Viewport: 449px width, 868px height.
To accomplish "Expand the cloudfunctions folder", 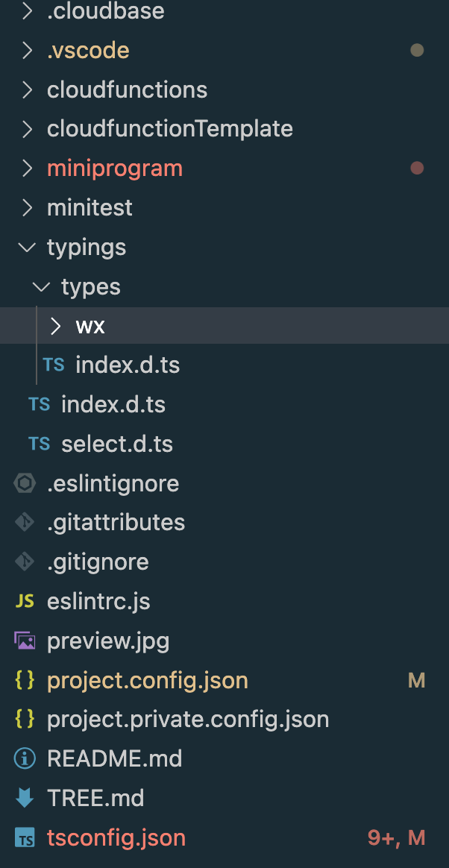I will click(x=27, y=90).
